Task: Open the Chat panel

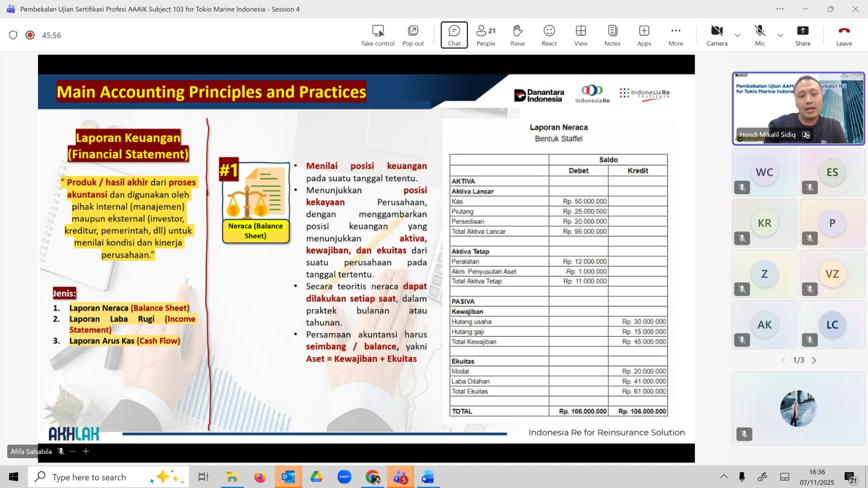Action: 454,35
